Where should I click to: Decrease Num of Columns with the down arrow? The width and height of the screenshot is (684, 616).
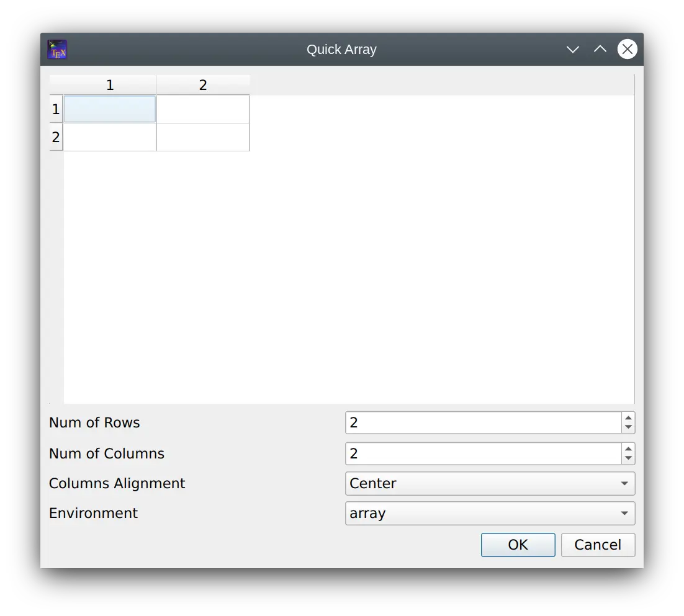point(629,458)
